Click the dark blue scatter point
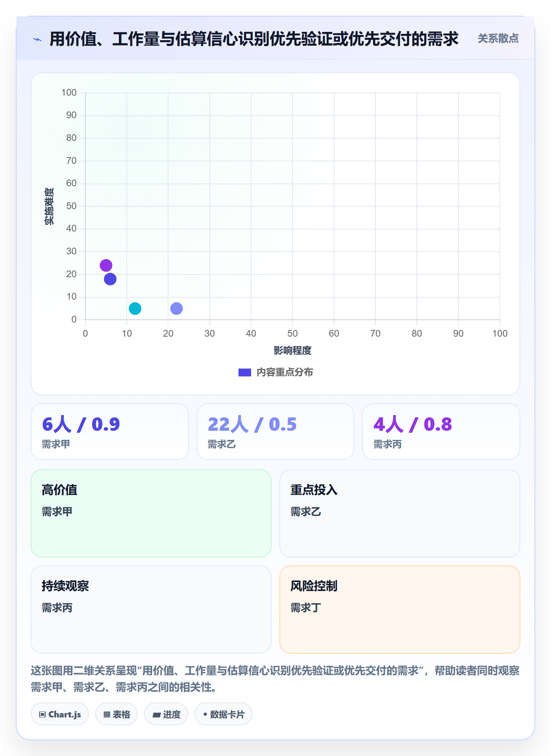The image size is (551, 756). [110, 279]
